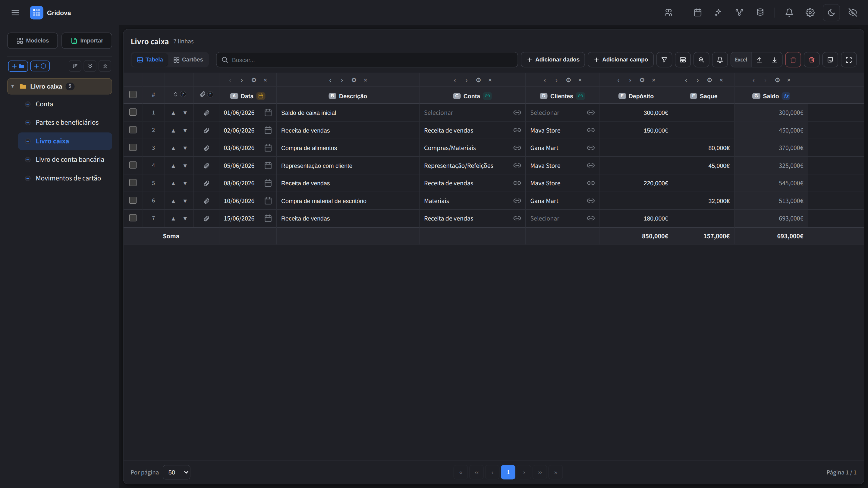Image resolution: width=868 pixels, height=488 pixels.
Task: Tick the select-all header checkbox
Action: 133,95
